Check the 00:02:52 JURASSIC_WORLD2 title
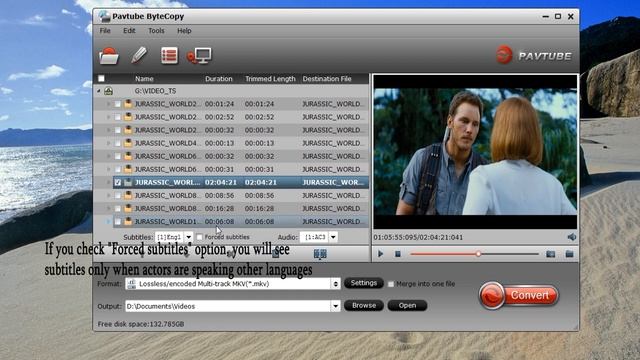This screenshot has width=640, height=360. click(x=118, y=117)
